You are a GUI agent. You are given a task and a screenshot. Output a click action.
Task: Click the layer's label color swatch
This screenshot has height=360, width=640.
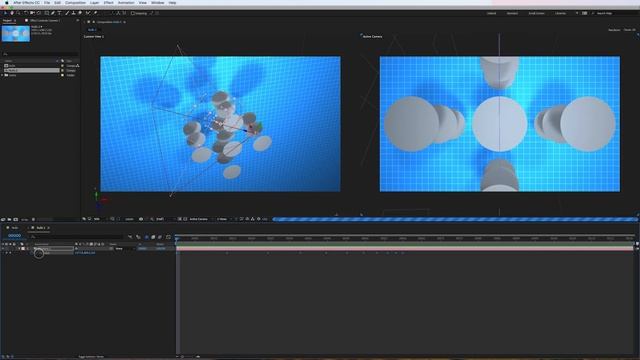[23, 248]
